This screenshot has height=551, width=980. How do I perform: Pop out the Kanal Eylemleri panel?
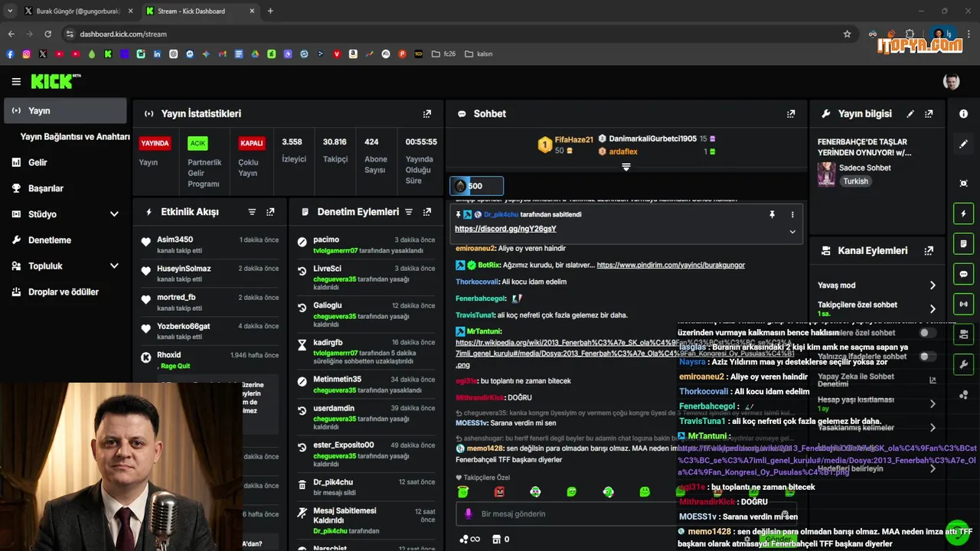coord(929,250)
